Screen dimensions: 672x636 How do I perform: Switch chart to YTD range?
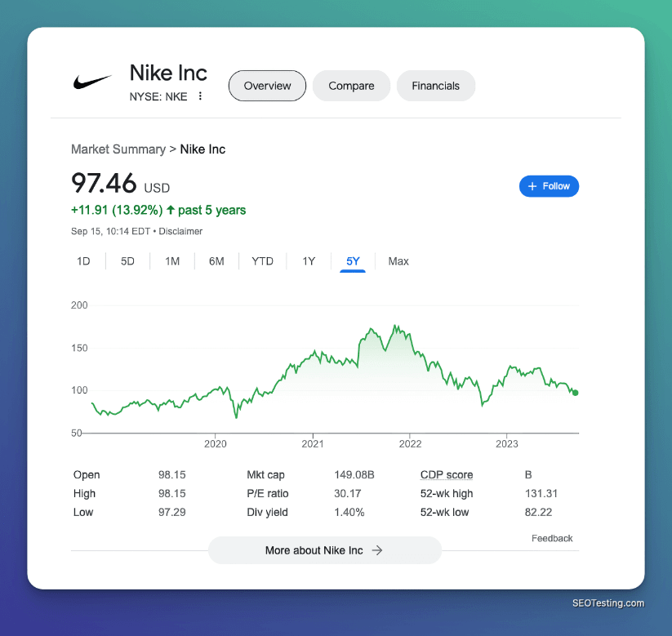(x=262, y=261)
